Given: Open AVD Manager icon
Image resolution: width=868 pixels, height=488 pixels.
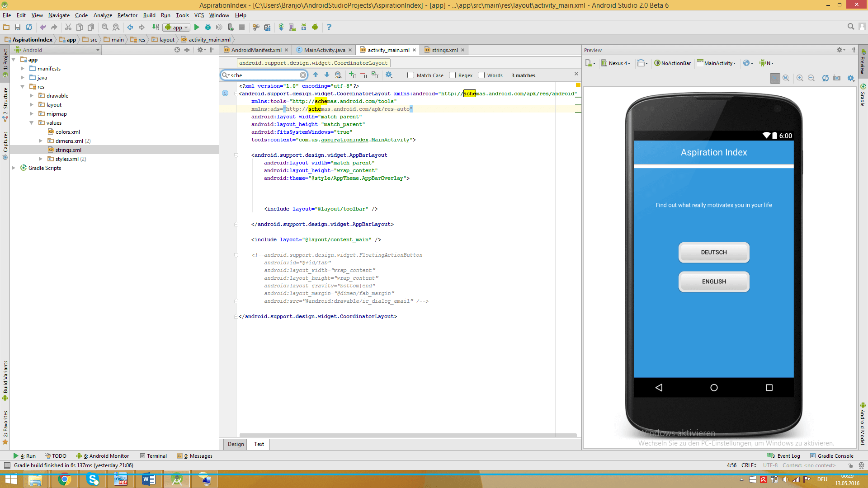Looking at the screenshot, I should coord(292,27).
